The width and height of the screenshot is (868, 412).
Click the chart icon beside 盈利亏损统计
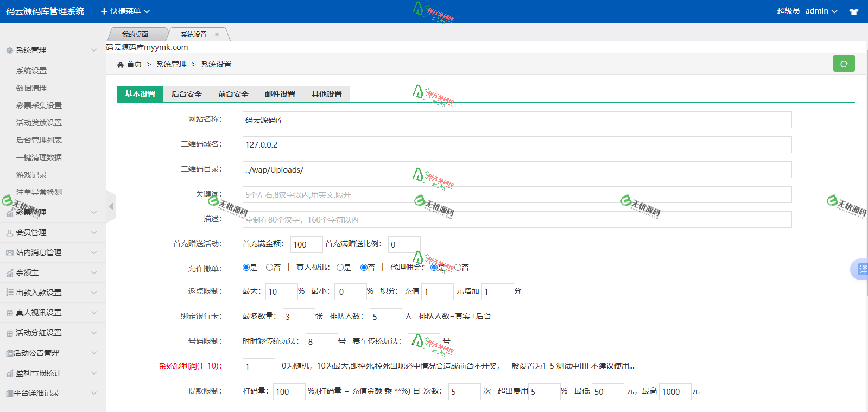[x=9, y=373]
